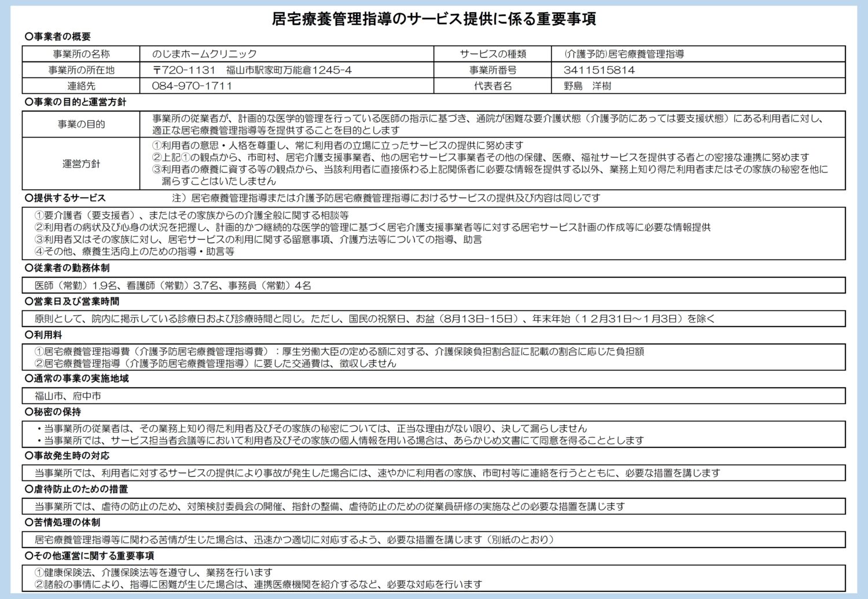
Task: Click the 運営方針 label cell
Action: [81, 164]
